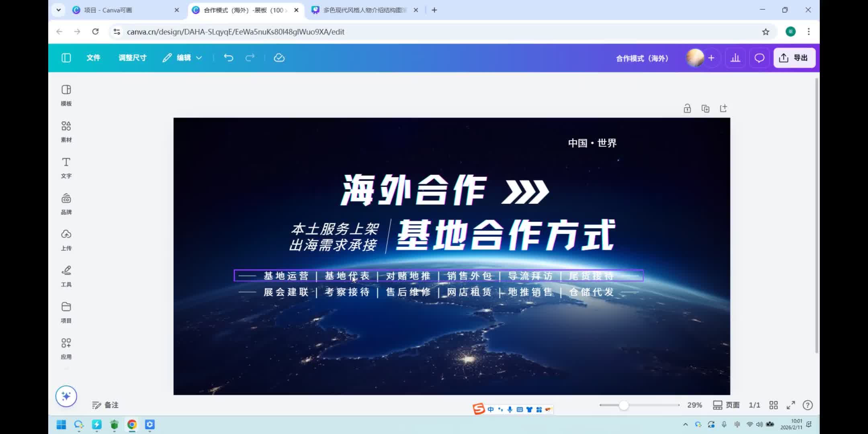Toggle the sidebar panel icon
The width and height of the screenshot is (868, 434).
click(66, 58)
